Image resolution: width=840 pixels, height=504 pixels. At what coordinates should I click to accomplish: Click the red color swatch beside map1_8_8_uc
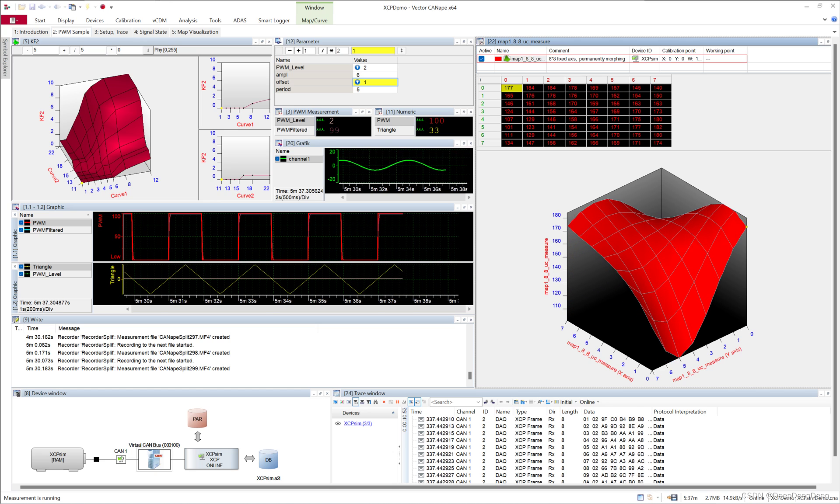[498, 59]
